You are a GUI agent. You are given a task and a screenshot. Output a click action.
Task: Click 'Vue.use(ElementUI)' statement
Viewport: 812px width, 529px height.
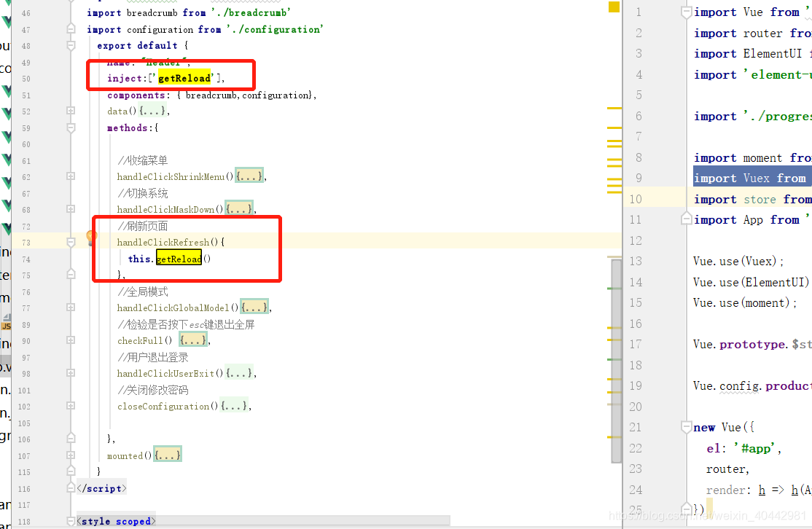pyautogui.click(x=751, y=282)
